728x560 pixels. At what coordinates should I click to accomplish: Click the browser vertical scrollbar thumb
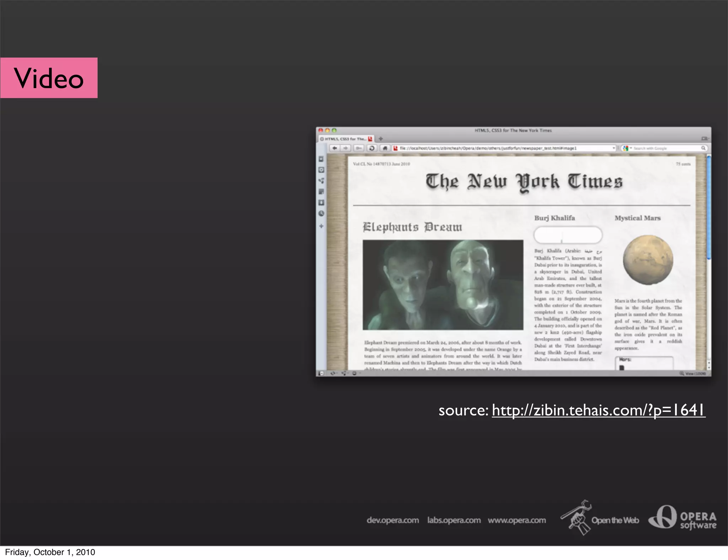708,208
